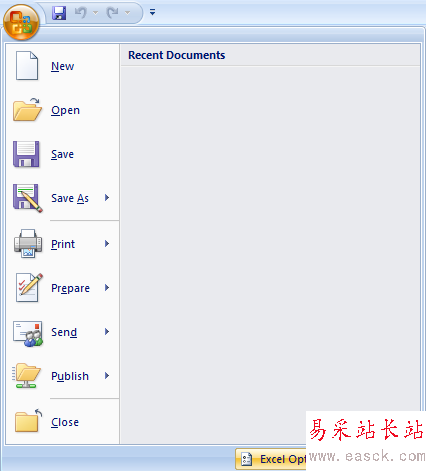426x471 pixels.
Task: Select the Publish menu label
Action: 70,376
